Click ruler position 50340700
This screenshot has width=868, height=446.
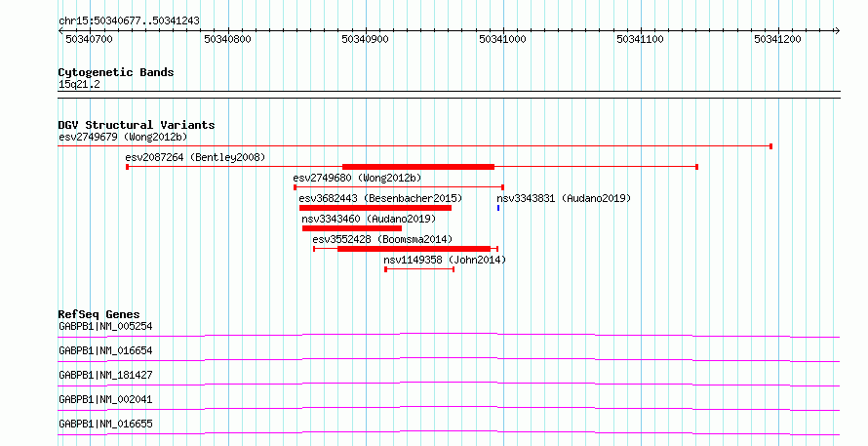point(89,39)
